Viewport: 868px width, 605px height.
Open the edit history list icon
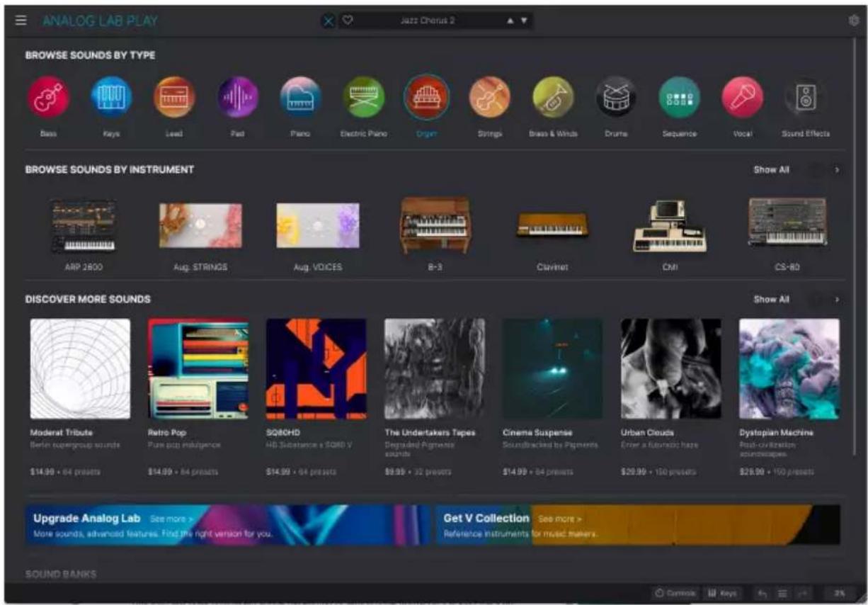click(x=782, y=593)
